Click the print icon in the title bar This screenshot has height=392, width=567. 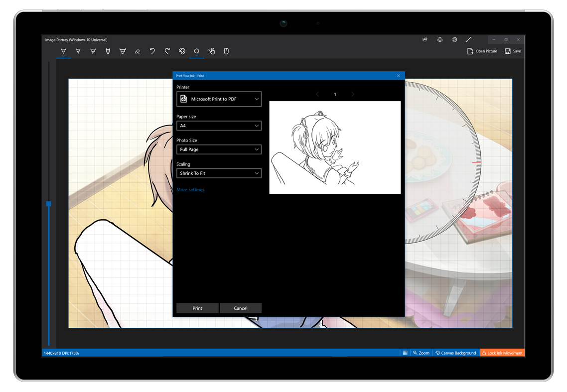[440, 39]
